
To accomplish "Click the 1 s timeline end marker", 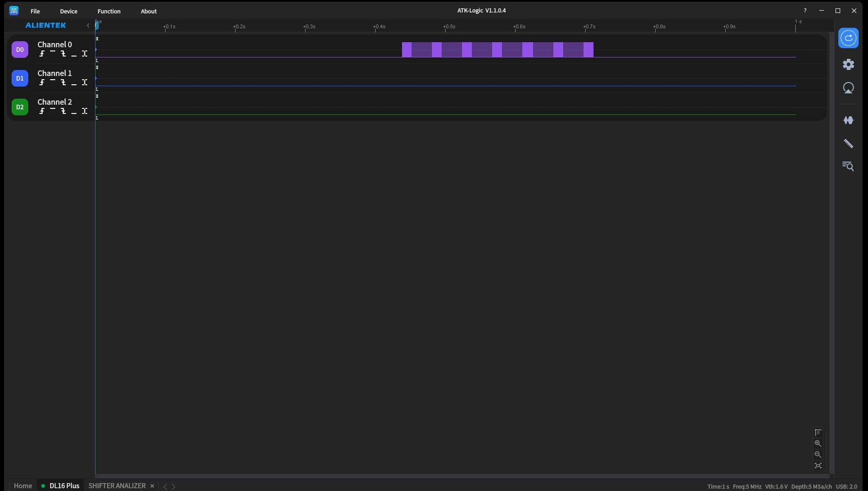I will 798,22.
